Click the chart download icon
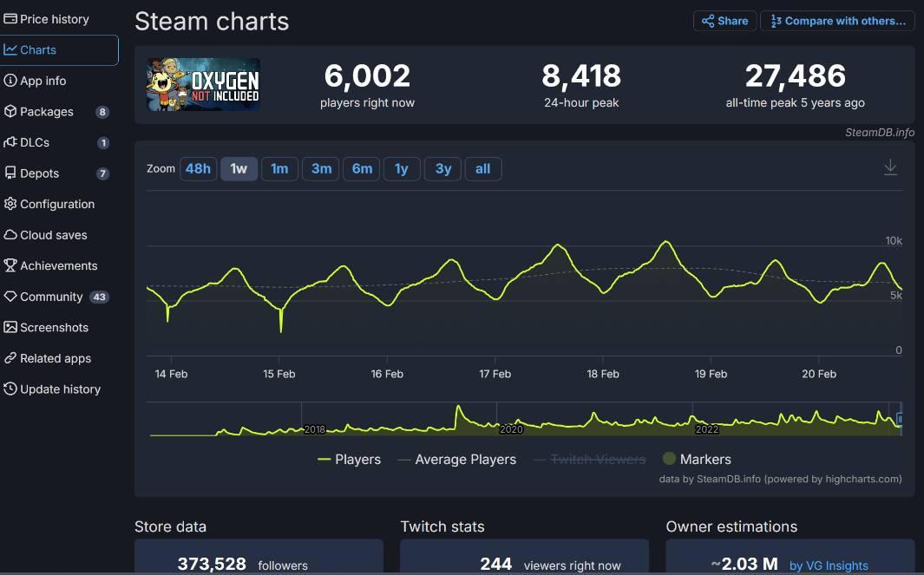924x575 pixels. click(x=890, y=167)
